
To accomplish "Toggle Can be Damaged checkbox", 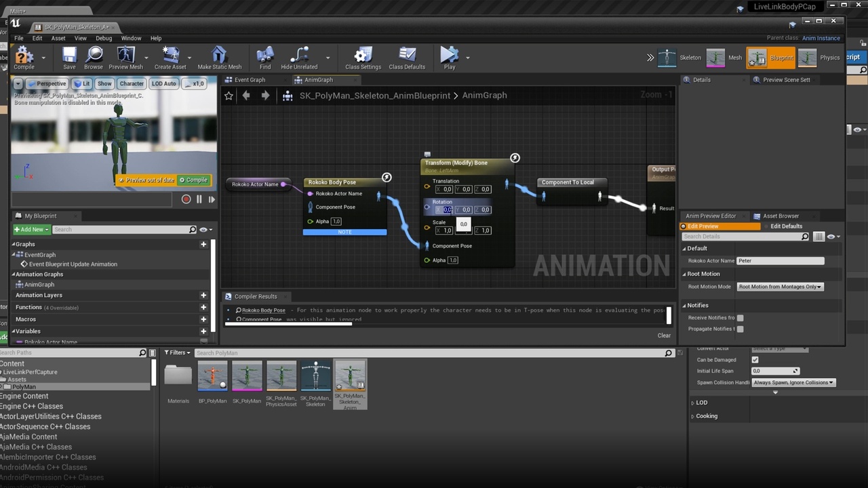I will coord(755,360).
